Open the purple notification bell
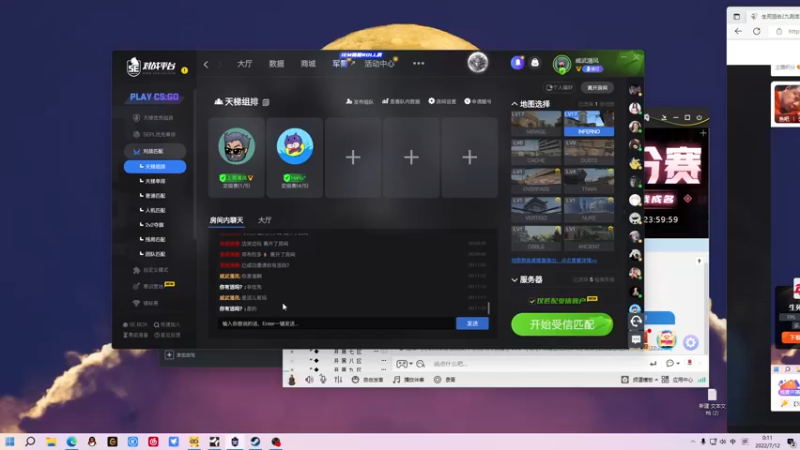The image size is (800, 450). pos(517,63)
